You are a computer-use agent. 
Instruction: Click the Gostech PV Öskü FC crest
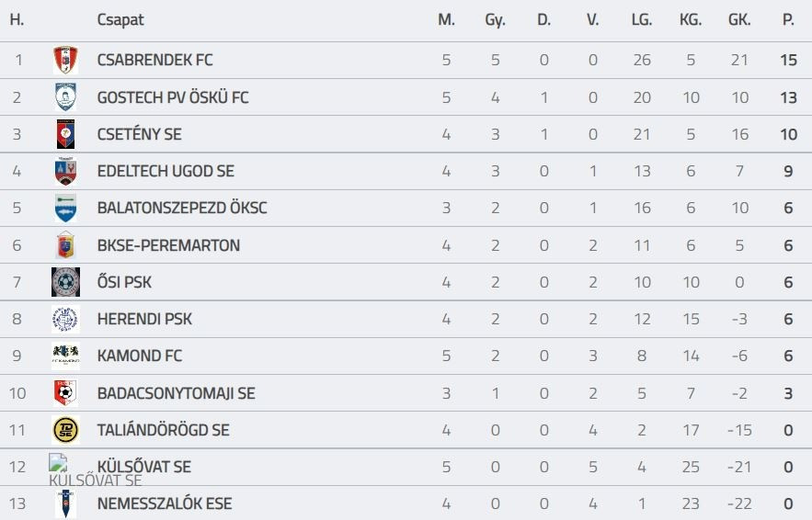tap(65, 97)
